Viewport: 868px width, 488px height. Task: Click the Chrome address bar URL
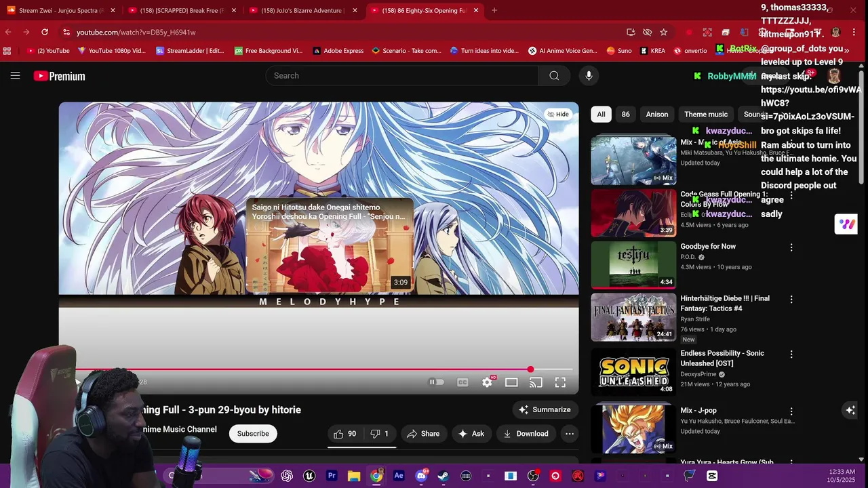136,32
